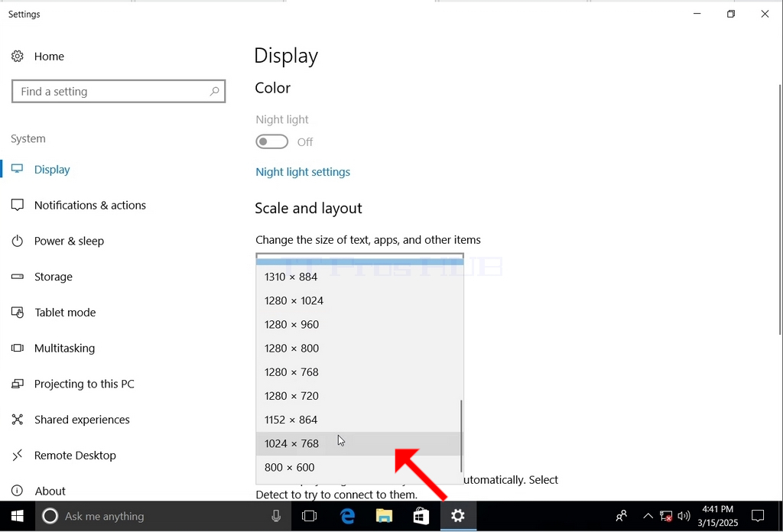Focus the Find a setting field
This screenshot has height=532, width=783.
click(x=119, y=91)
